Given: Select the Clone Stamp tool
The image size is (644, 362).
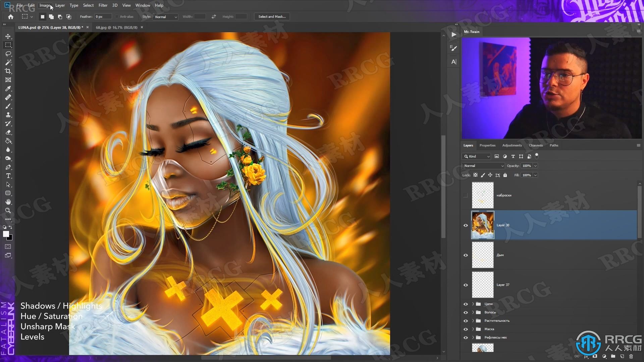Looking at the screenshot, I should tap(8, 115).
